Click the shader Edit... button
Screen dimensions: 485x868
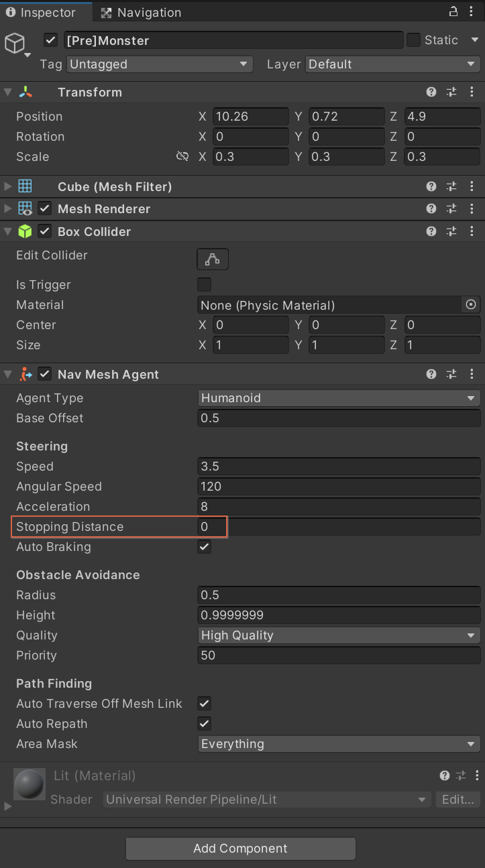[458, 800]
